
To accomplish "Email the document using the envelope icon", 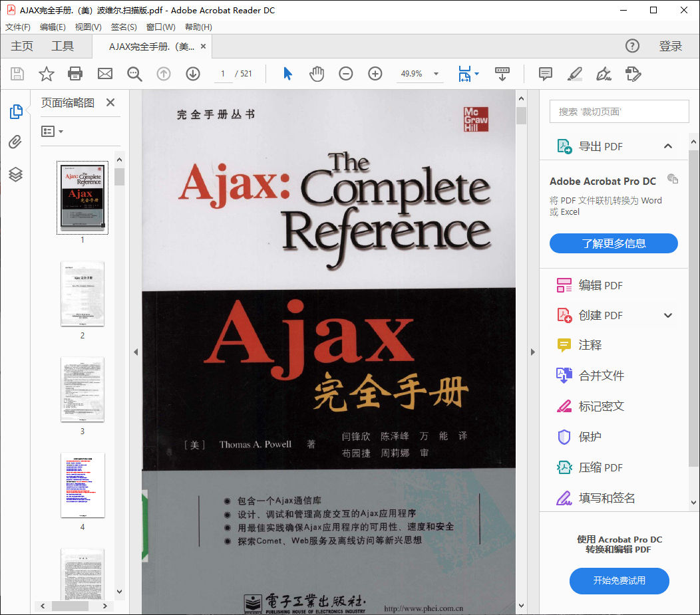I will [x=104, y=74].
